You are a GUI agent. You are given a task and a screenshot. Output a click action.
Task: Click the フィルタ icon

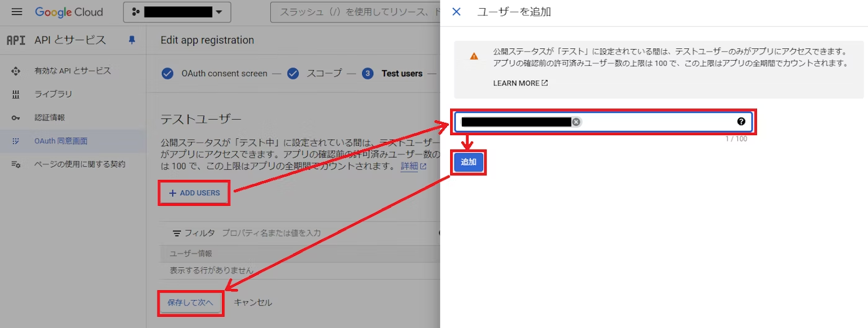(x=177, y=233)
